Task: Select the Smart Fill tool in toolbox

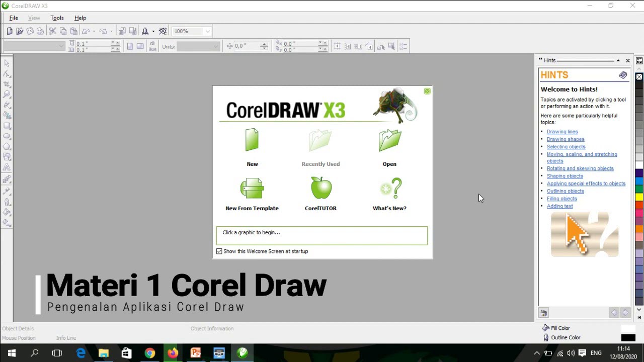Action: point(7,116)
